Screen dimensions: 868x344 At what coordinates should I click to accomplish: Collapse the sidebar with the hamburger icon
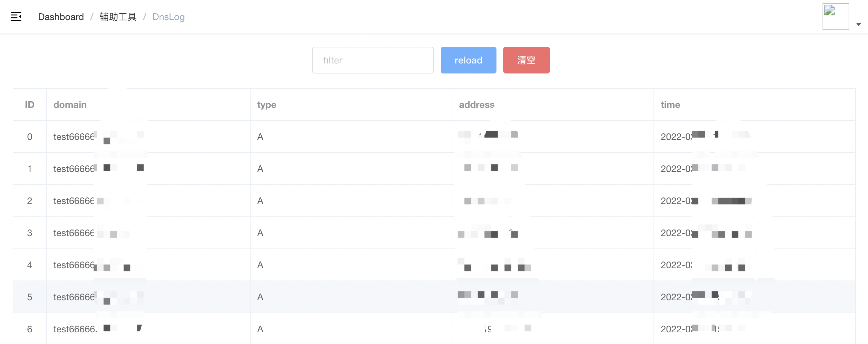click(16, 16)
